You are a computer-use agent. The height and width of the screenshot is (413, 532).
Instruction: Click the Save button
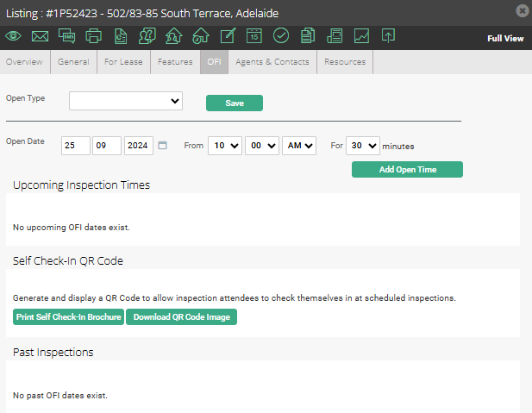(234, 103)
